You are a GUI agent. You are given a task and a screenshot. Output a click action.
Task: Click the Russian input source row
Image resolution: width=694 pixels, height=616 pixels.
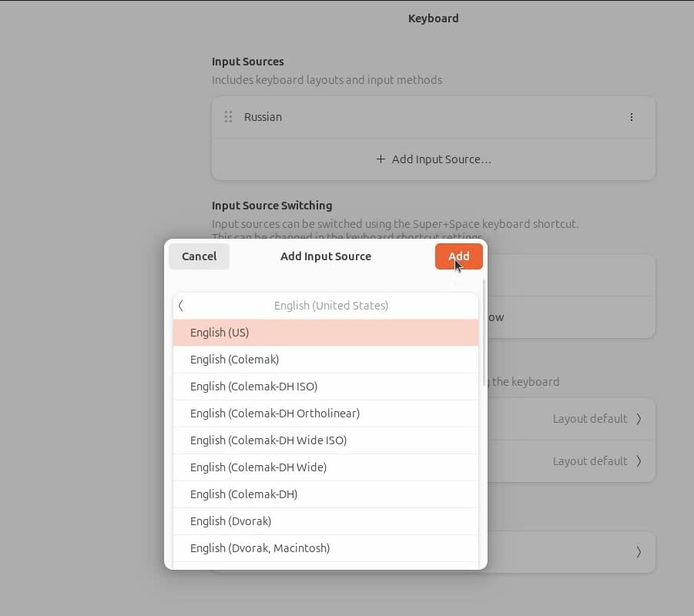pos(434,117)
